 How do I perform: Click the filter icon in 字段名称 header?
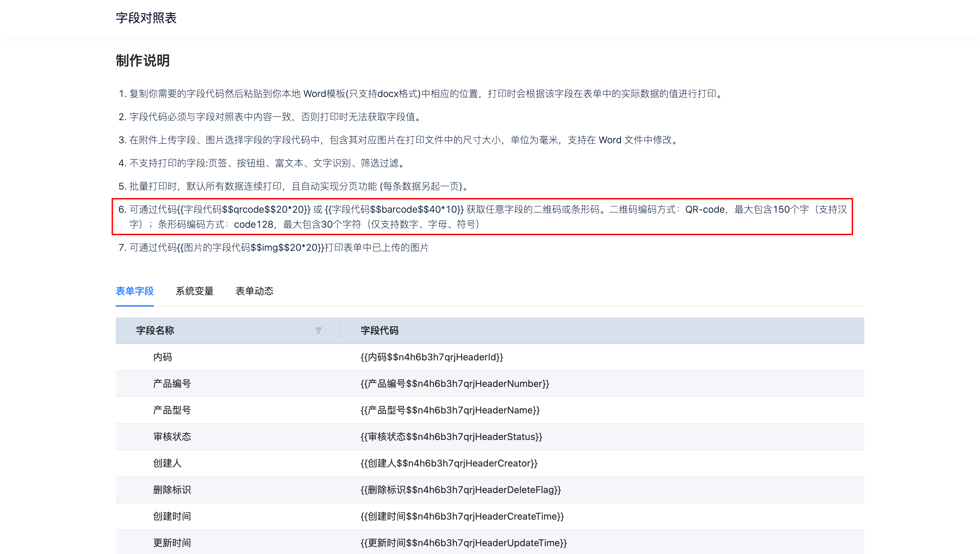click(318, 330)
